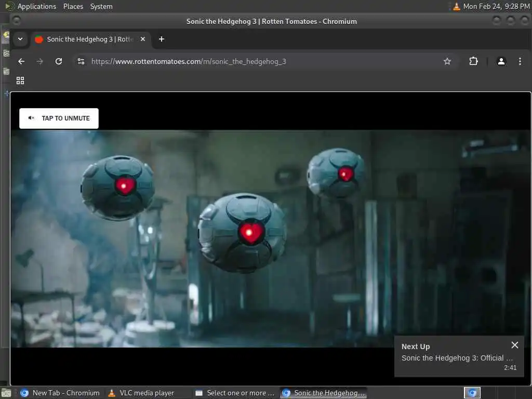The width and height of the screenshot is (532, 399).
Task: View site information icon in address bar
Action: pos(81,61)
